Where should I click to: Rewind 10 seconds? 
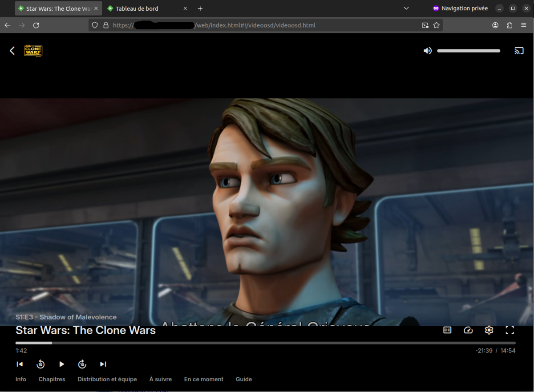40,364
